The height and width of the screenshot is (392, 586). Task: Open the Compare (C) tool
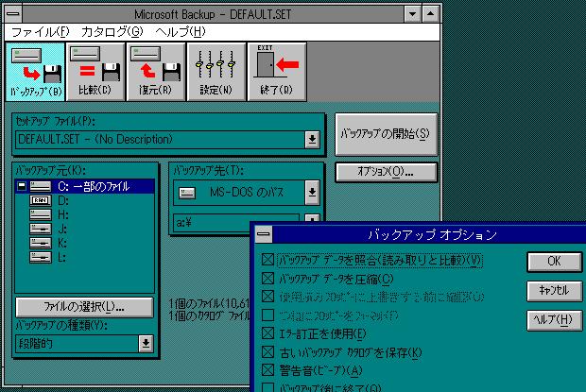[x=95, y=71]
